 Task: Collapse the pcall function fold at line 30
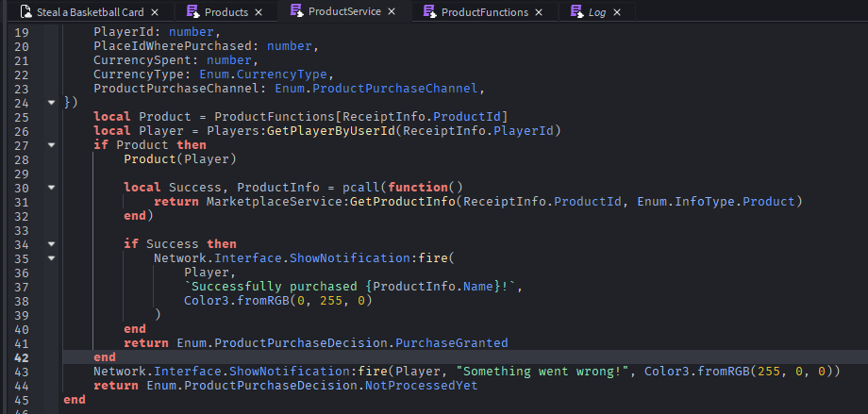pos(52,188)
